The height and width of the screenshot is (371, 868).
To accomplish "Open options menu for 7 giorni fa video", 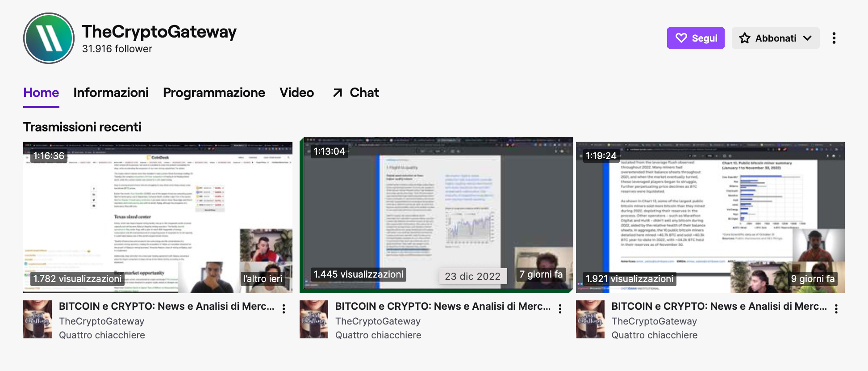I will click(x=560, y=308).
